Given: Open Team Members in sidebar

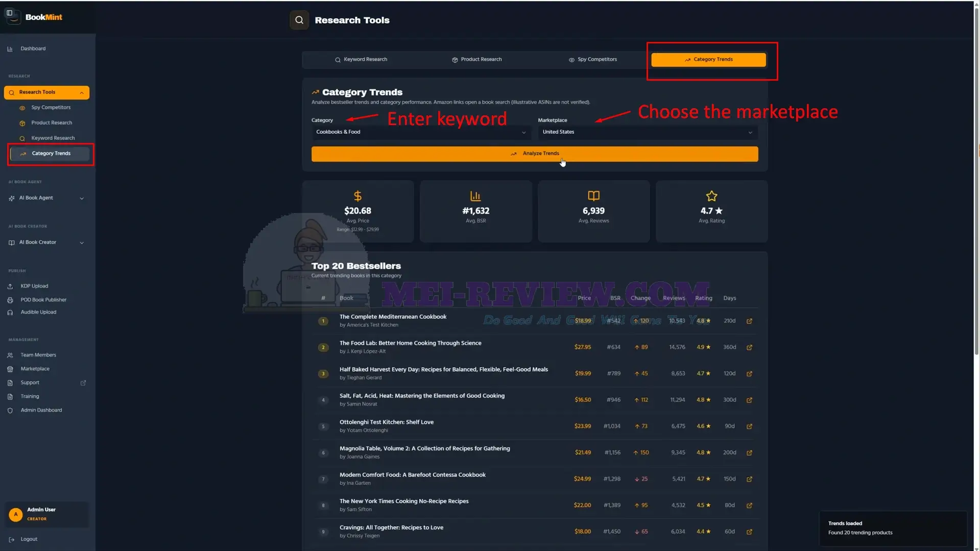Looking at the screenshot, I should tap(38, 355).
